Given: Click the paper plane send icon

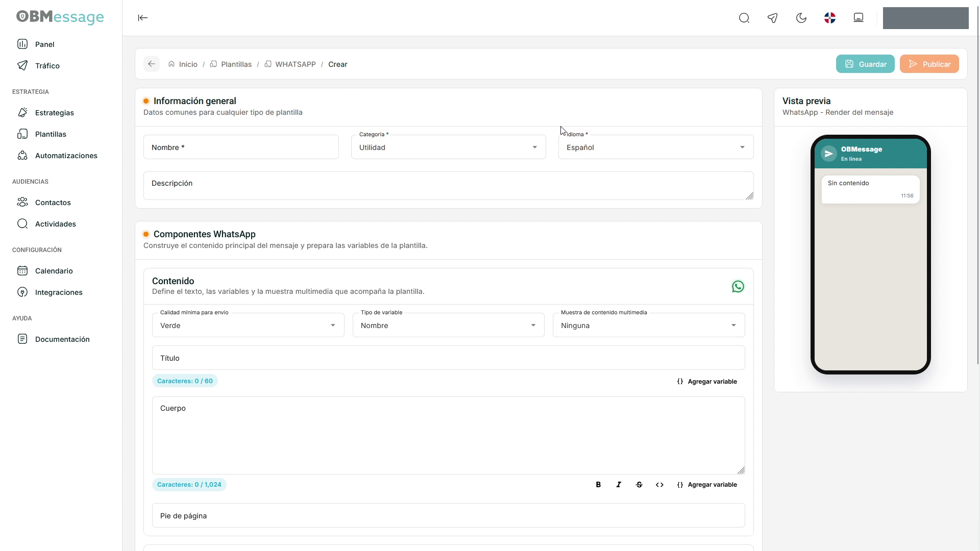Looking at the screenshot, I should click(773, 18).
